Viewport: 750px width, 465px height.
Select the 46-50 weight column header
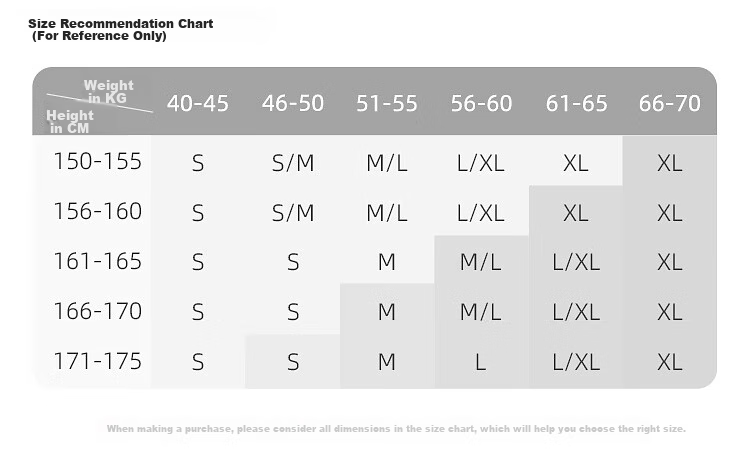coord(293,103)
